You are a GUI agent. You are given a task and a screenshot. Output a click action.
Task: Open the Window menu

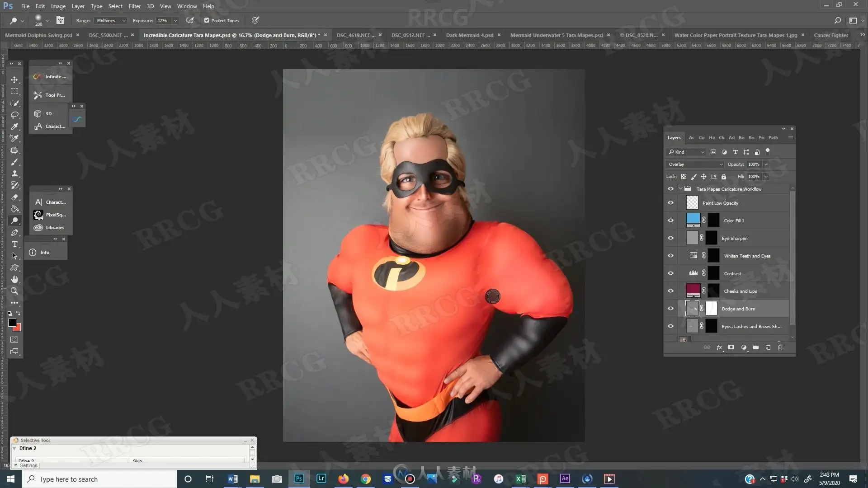187,6
